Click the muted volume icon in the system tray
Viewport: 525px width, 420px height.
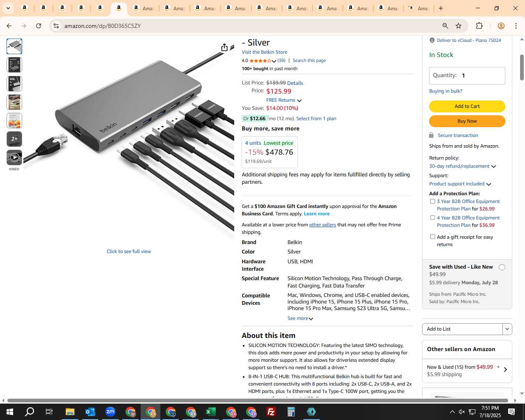(x=462, y=412)
